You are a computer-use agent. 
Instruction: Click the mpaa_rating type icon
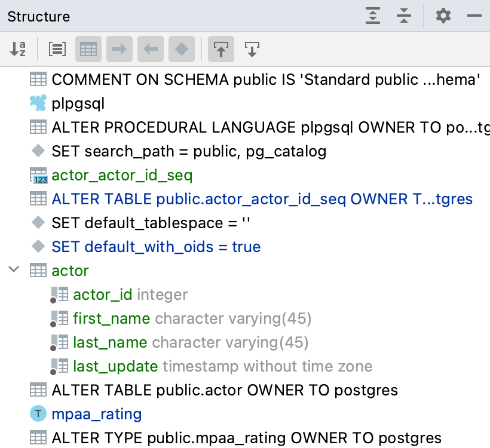[38, 414]
